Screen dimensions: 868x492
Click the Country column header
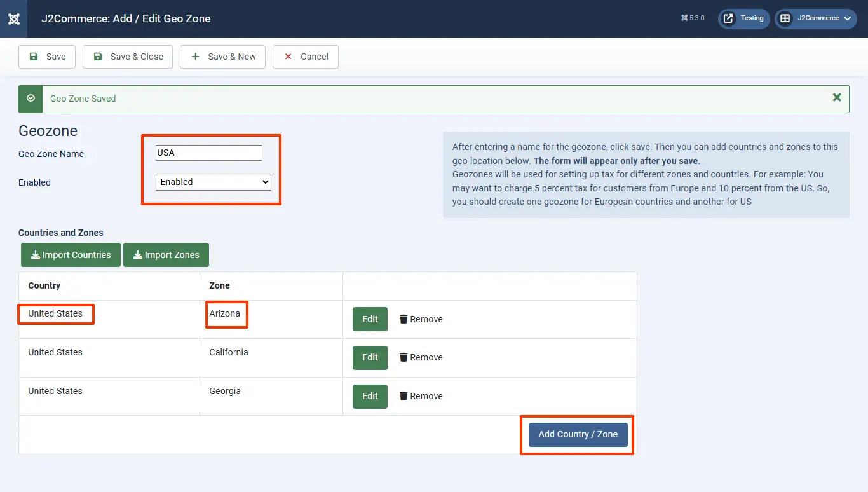[44, 285]
